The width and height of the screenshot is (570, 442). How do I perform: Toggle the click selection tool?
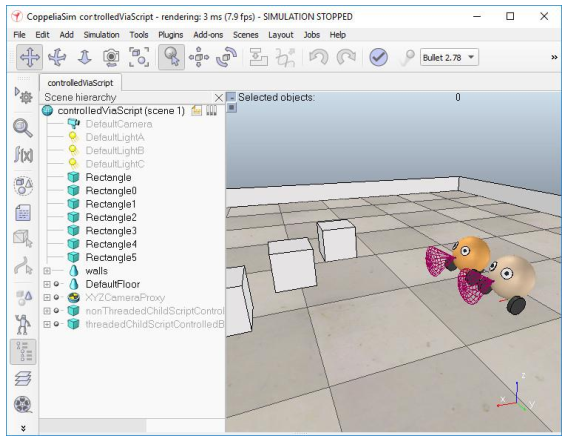pos(171,57)
